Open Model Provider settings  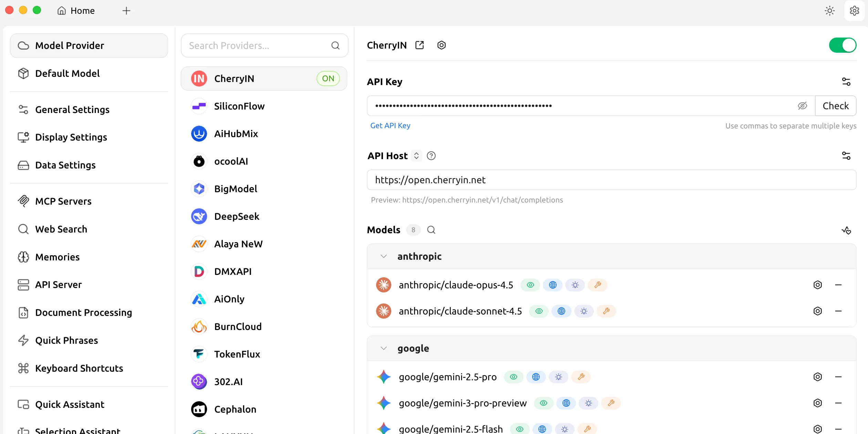click(x=89, y=45)
